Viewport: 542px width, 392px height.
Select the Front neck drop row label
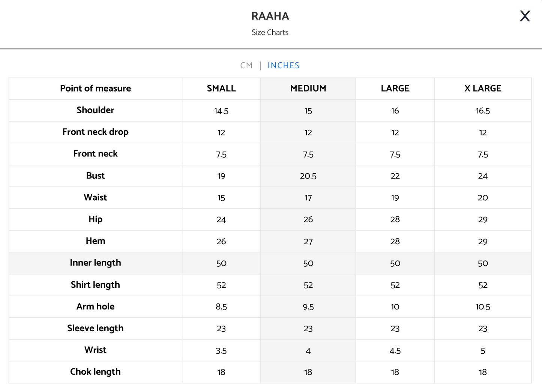(x=95, y=132)
